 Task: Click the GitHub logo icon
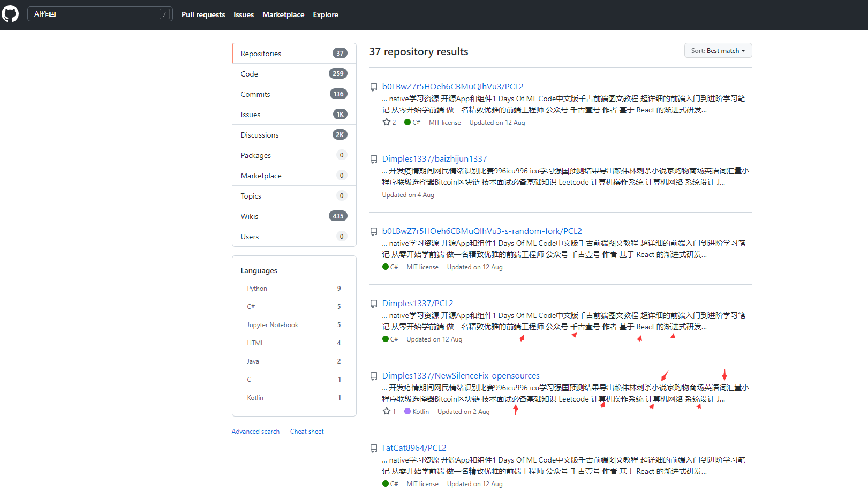tap(11, 13)
